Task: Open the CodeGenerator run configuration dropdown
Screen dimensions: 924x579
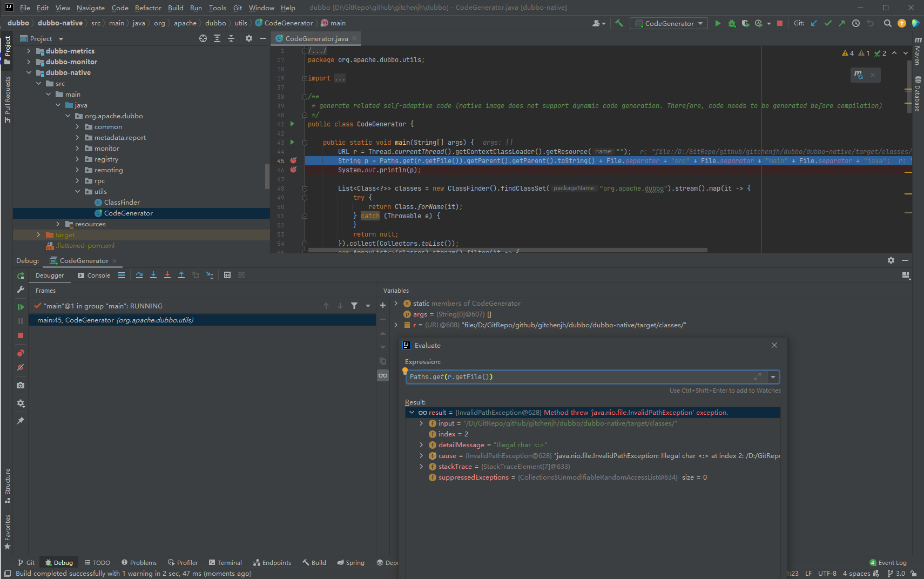Action: (669, 23)
